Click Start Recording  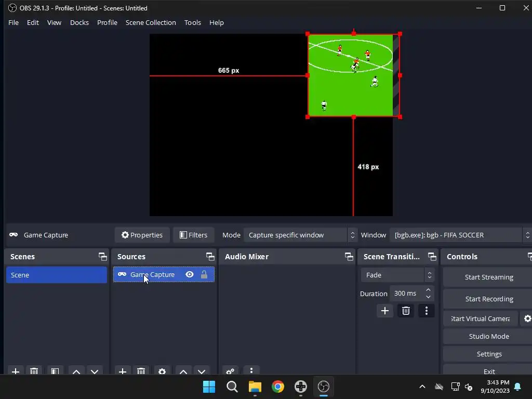(488, 299)
